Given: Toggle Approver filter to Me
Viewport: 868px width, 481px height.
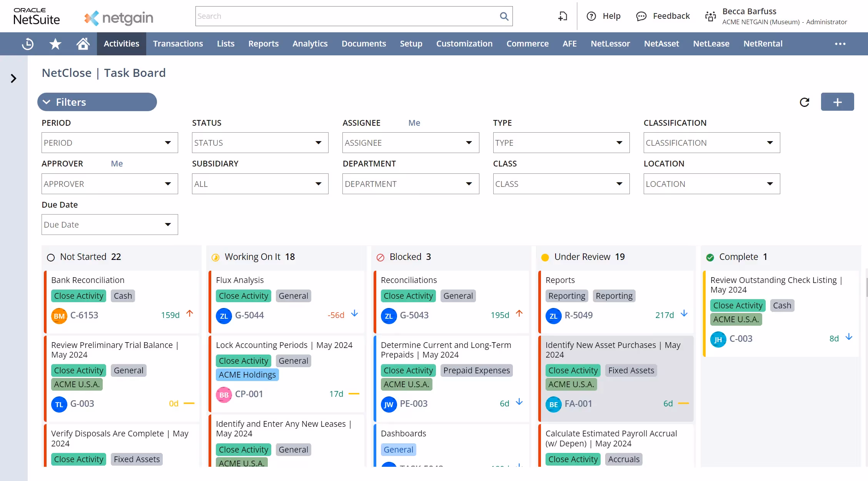Looking at the screenshot, I should [x=117, y=163].
